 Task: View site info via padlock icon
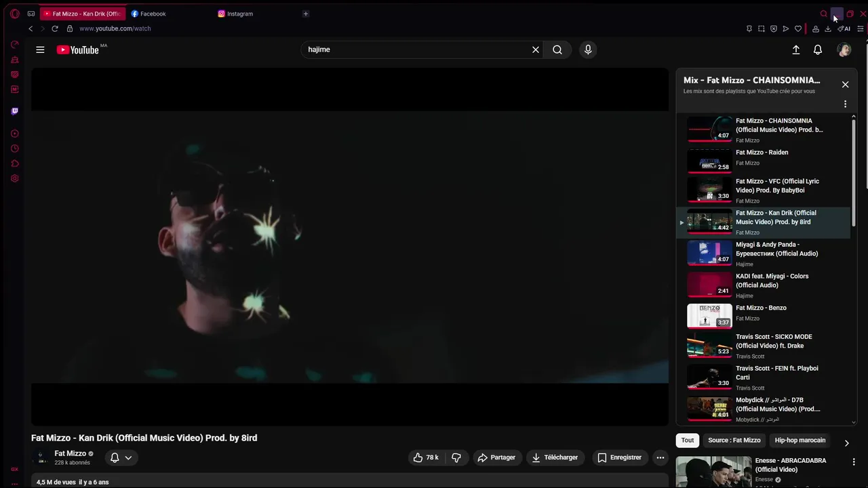pos(69,28)
